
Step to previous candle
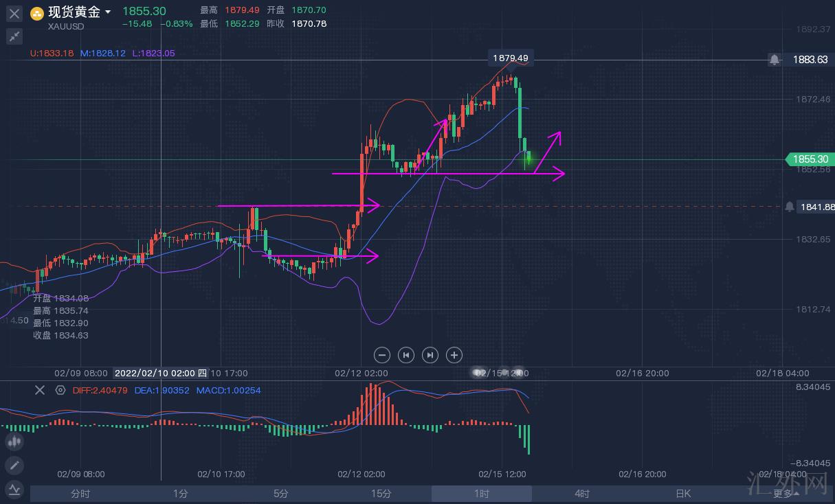(x=406, y=355)
